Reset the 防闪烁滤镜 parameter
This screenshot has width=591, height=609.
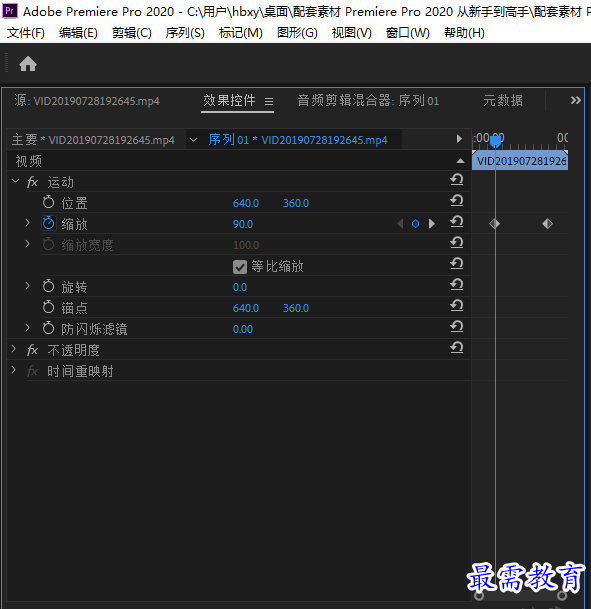(457, 327)
